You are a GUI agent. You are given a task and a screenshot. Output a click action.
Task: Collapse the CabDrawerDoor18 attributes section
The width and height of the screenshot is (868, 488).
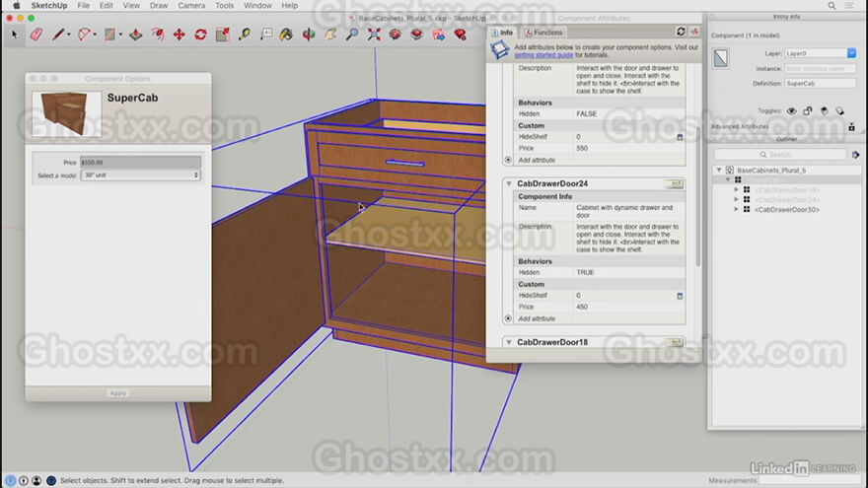[509, 342]
